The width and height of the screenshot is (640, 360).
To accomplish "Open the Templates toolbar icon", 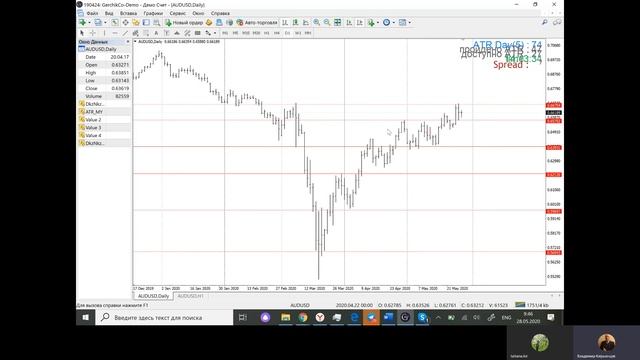I will pos(402,22).
